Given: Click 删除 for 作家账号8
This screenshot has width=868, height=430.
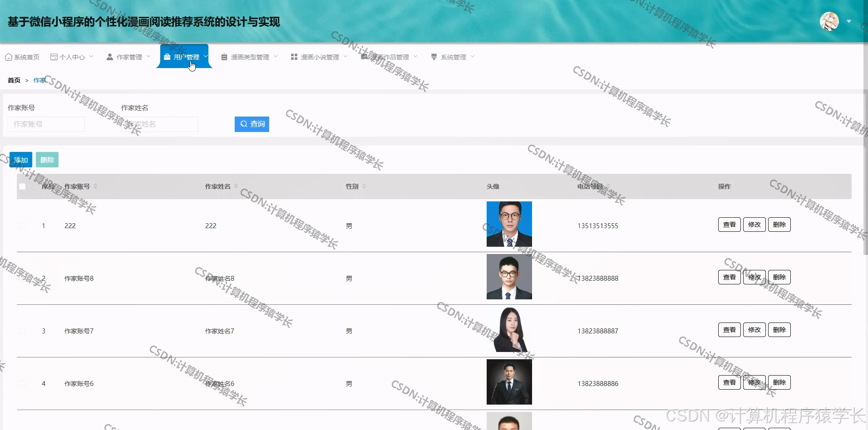Looking at the screenshot, I should pos(779,277).
